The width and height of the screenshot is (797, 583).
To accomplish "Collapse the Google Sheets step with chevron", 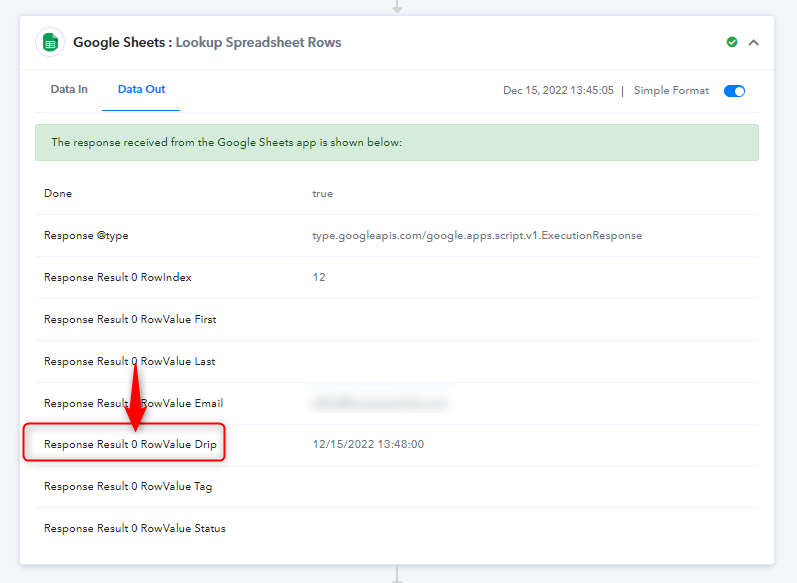I will tap(754, 43).
